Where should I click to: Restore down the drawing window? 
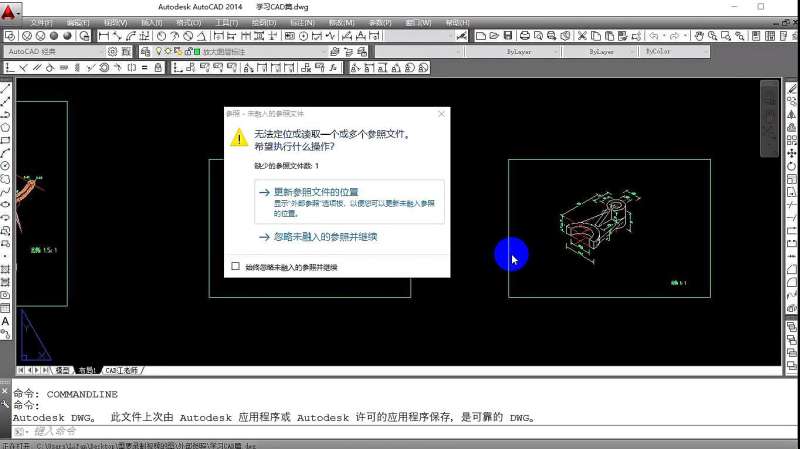coord(786,22)
